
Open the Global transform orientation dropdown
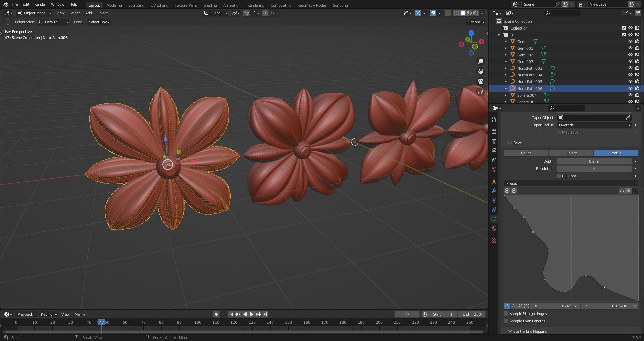[x=216, y=13]
